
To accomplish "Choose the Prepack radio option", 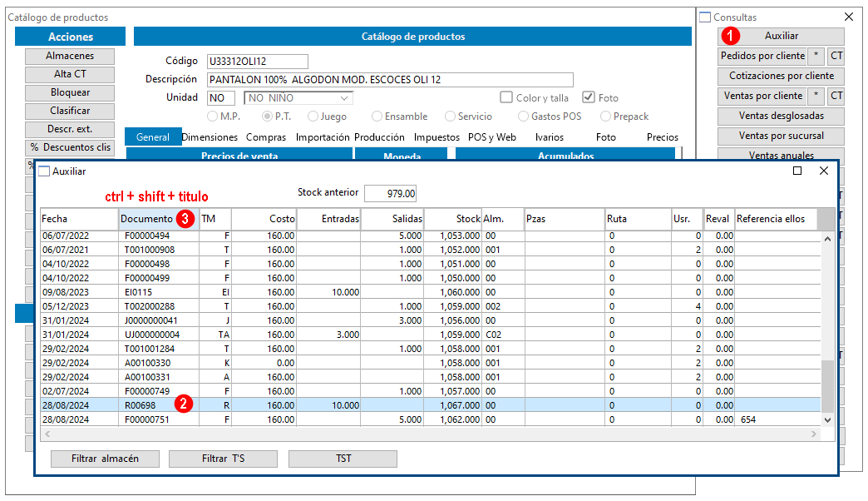I will [x=605, y=117].
